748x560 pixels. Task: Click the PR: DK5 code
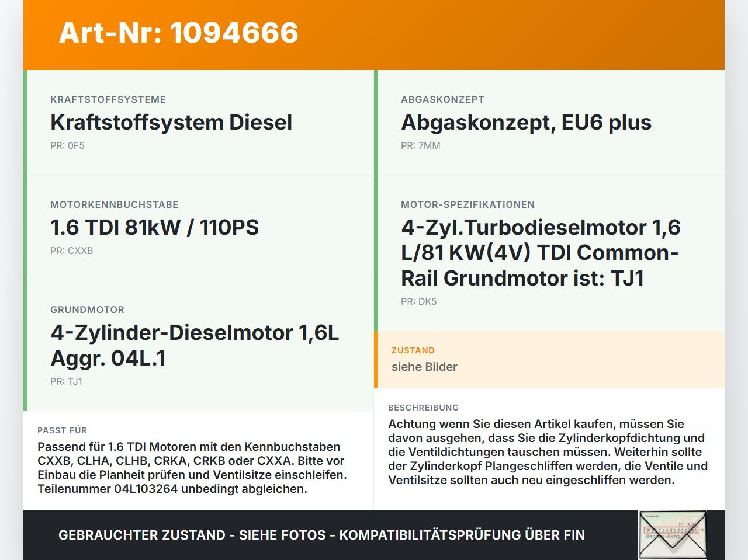tap(419, 301)
